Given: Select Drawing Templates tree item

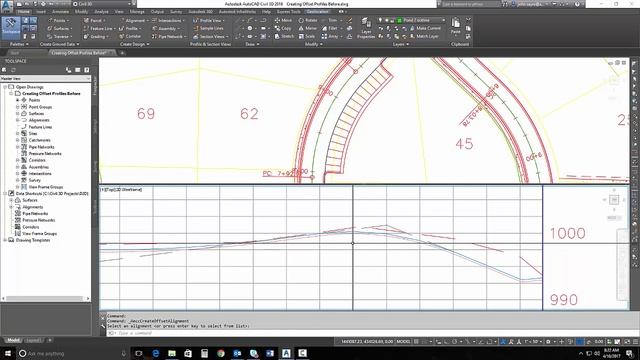Looking at the screenshot, I should click(x=33, y=240).
